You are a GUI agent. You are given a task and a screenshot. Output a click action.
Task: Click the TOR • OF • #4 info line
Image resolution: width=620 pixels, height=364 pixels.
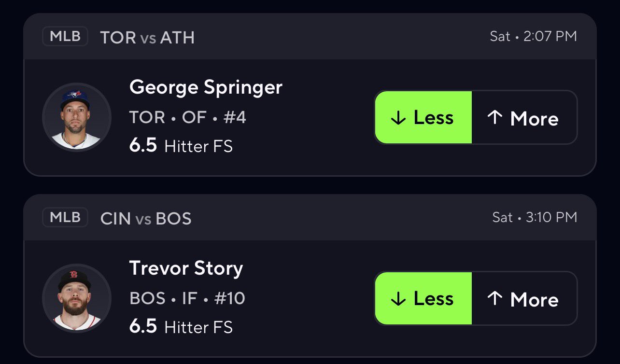click(x=188, y=117)
